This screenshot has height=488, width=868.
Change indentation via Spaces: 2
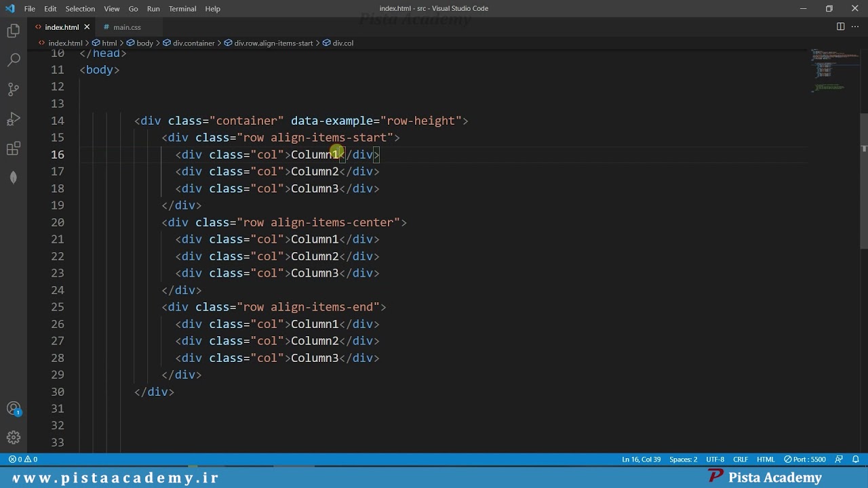[683, 459]
